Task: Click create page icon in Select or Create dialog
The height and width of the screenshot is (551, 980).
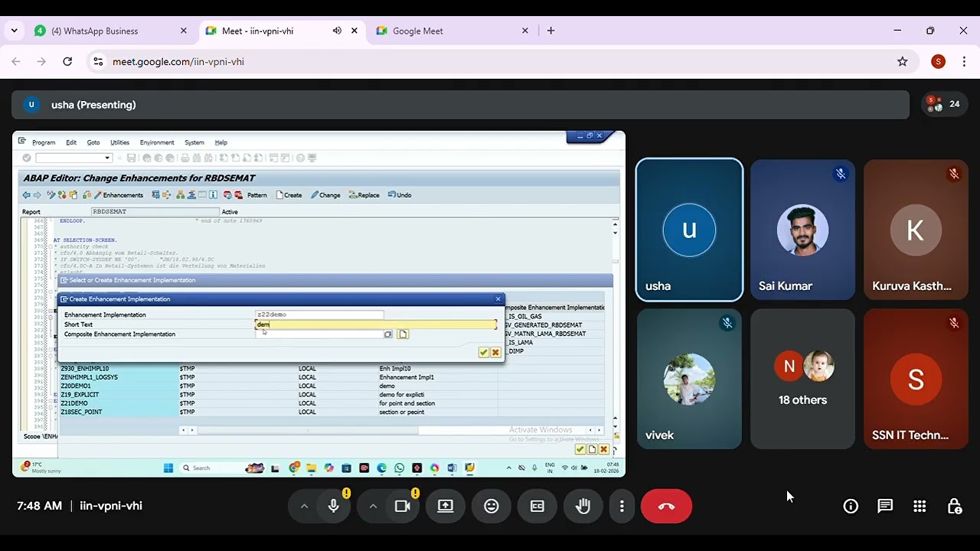Action: pyautogui.click(x=592, y=449)
